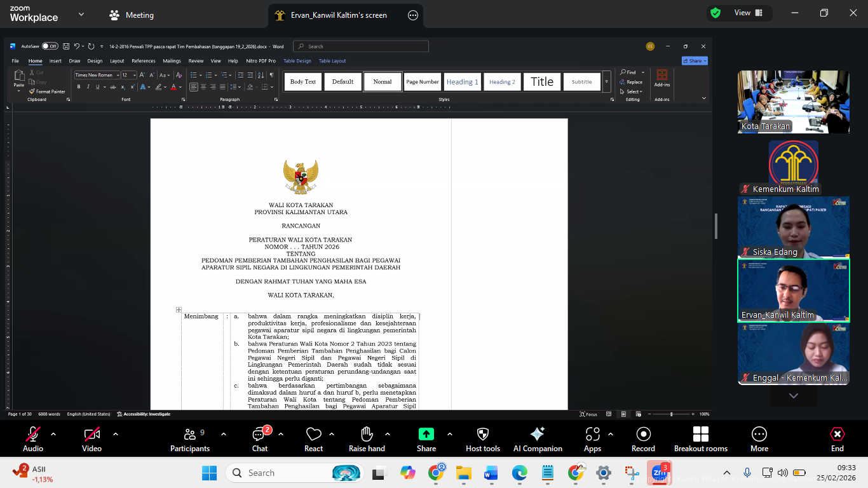Viewport: 868px width, 488px height.
Task: Click the bulleted list icon
Action: [x=194, y=75]
